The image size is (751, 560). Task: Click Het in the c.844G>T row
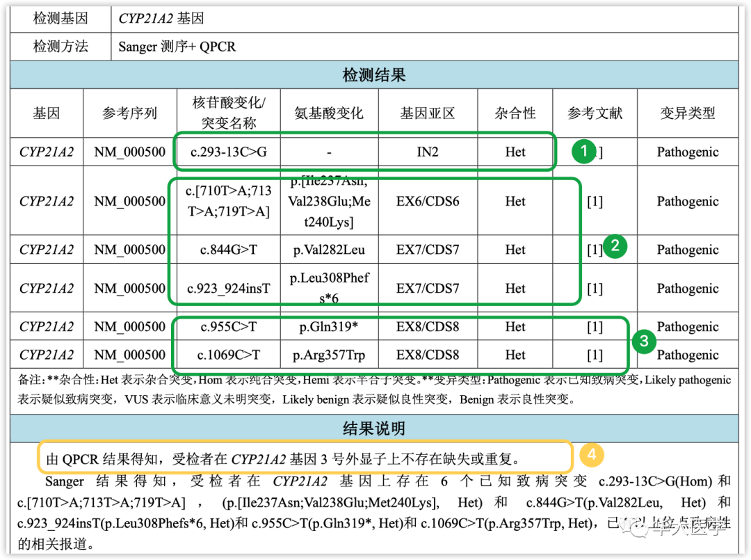pos(515,250)
